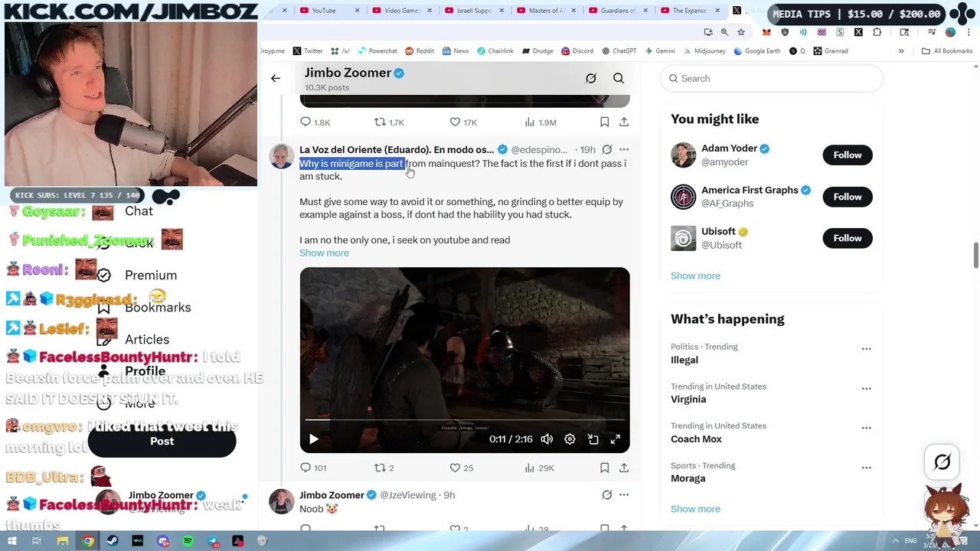
Task: Click the page's vertical scrollbar thumb
Action: click(x=975, y=256)
